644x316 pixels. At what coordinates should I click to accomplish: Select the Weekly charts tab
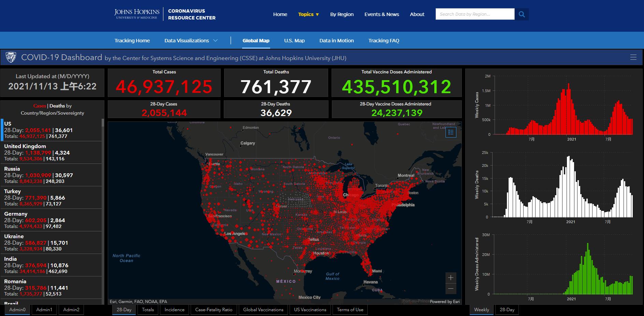click(x=482, y=310)
